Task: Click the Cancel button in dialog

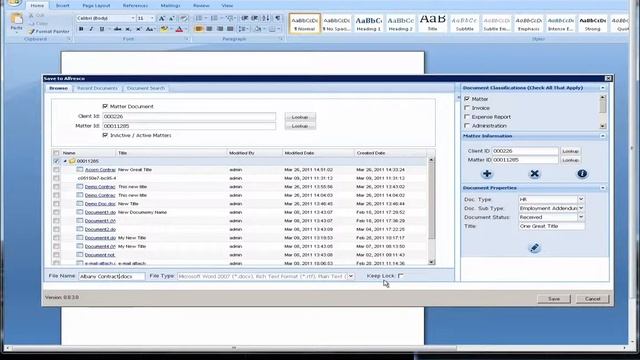Action: click(592, 299)
